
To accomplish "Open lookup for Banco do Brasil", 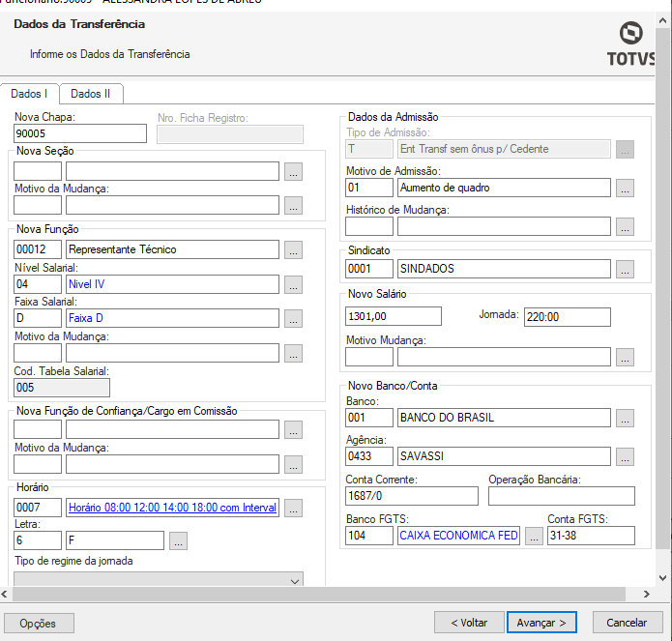I will [x=625, y=418].
